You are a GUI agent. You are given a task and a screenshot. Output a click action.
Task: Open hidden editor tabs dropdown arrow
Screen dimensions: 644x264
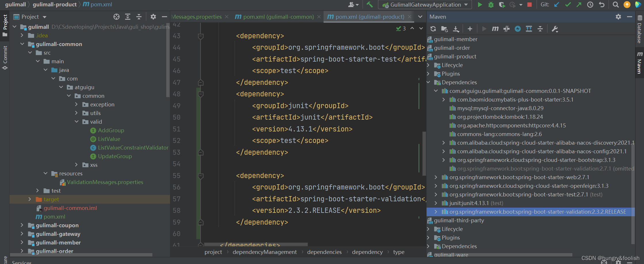click(x=420, y=17)
